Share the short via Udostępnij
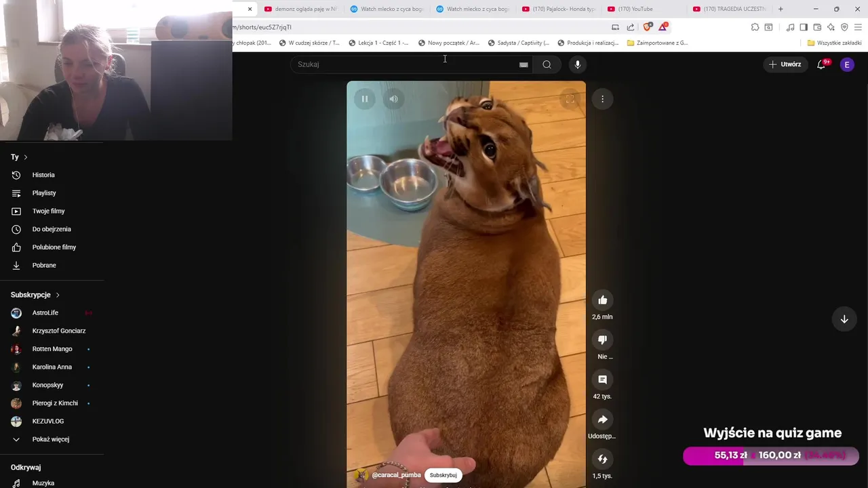The height and width of the screenshot is (488, 868). pyautogui.click(x=602, y=420)
